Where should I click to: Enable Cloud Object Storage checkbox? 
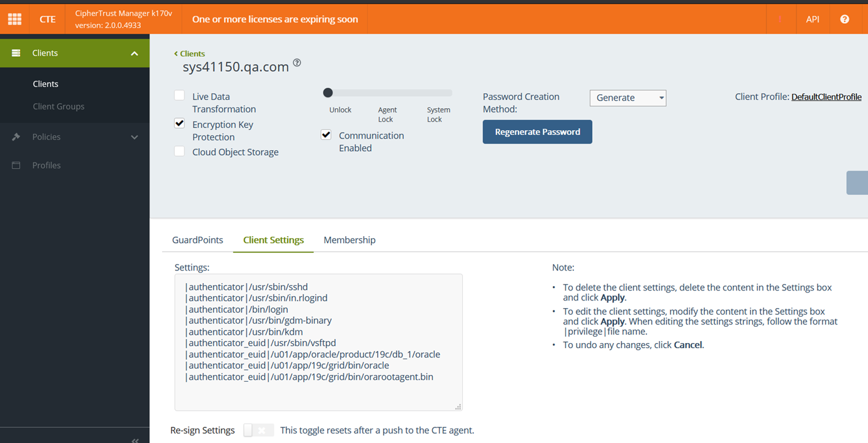pyautogui.click(x=179, y=151)
